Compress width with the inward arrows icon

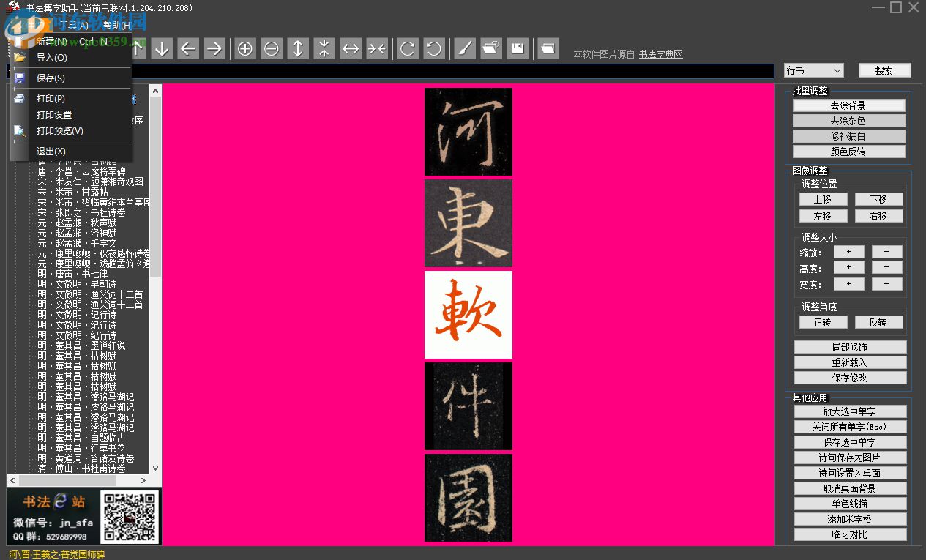tap(377, 48)
